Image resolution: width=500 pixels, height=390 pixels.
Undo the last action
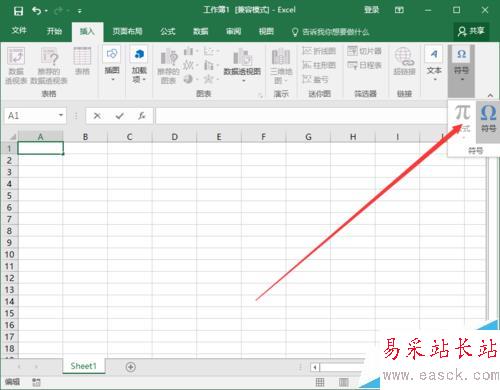36,11
